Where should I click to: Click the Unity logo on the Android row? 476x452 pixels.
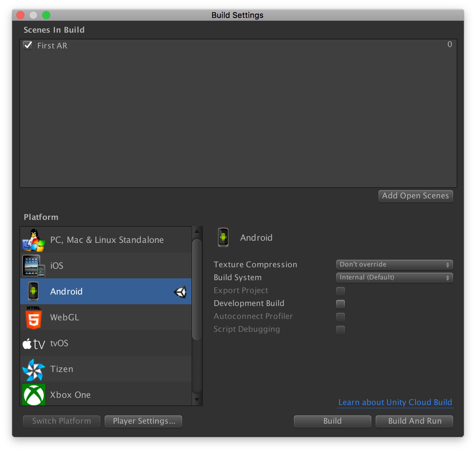(x=180, y=292)
